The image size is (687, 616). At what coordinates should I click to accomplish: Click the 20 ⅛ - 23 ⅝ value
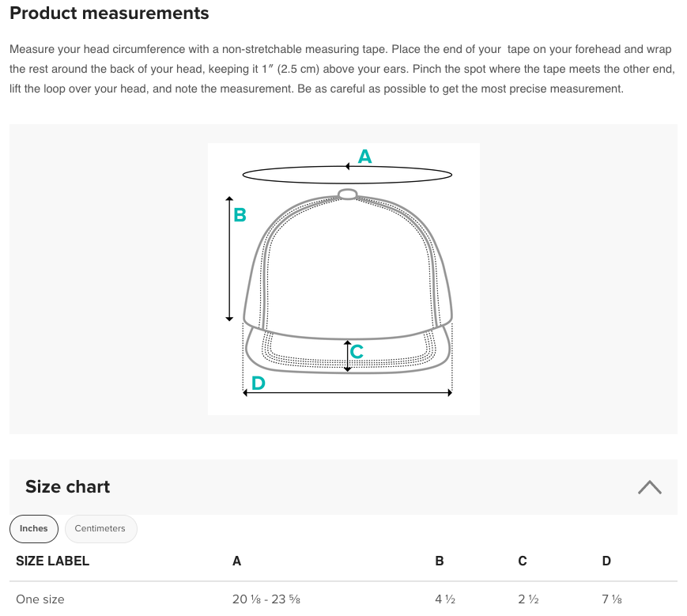(266, 599)
